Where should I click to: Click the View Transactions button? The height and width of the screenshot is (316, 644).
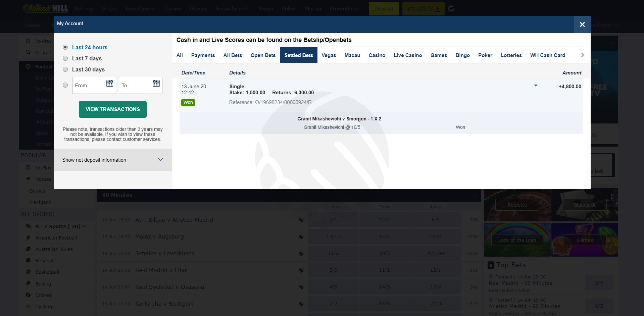(x=113, y=109)
